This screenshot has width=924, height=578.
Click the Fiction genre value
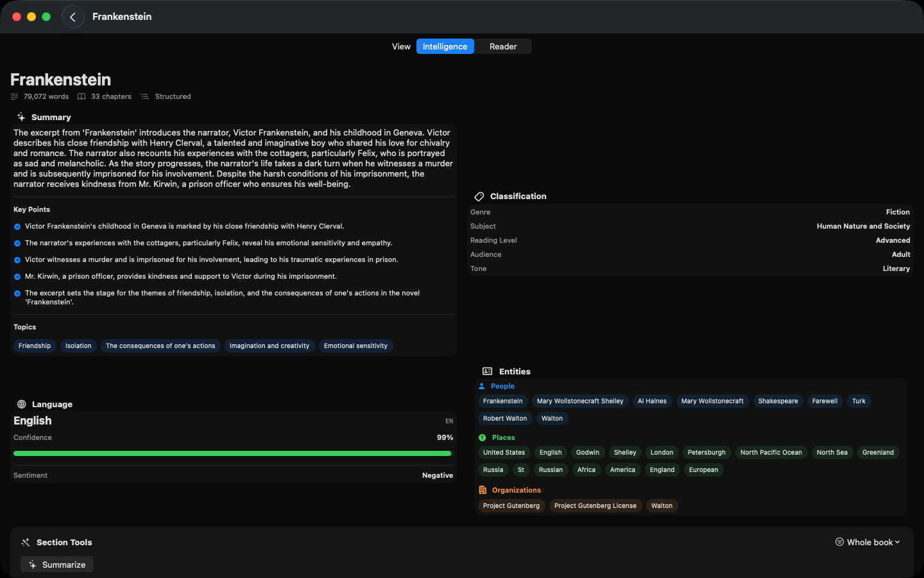pyautogui.click(x=898, y=212)
